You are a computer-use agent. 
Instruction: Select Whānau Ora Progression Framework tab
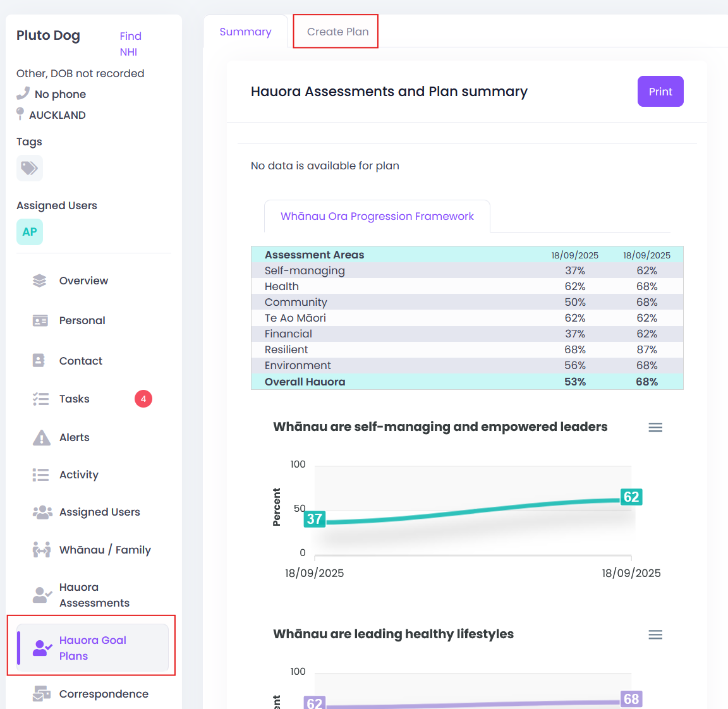point(377,216)
